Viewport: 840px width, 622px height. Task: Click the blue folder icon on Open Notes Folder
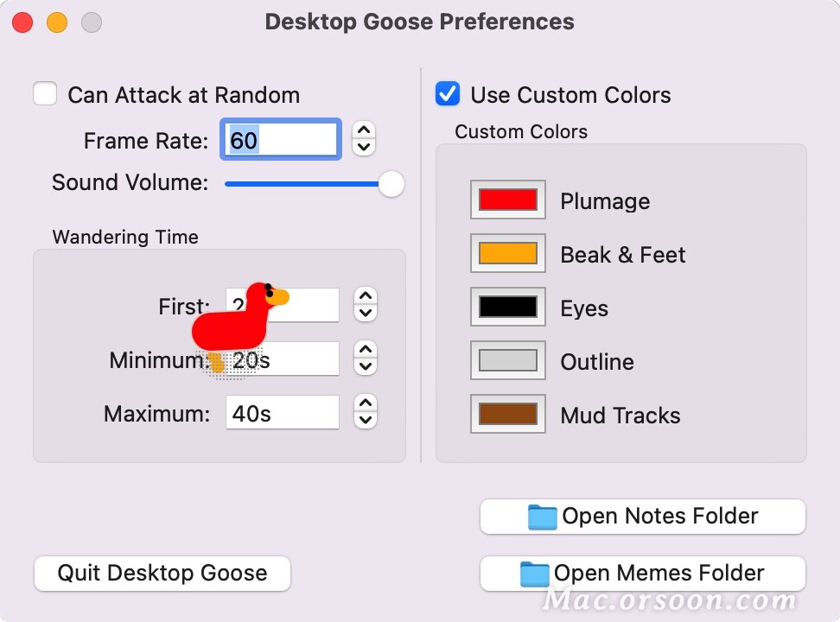[542, 516]
